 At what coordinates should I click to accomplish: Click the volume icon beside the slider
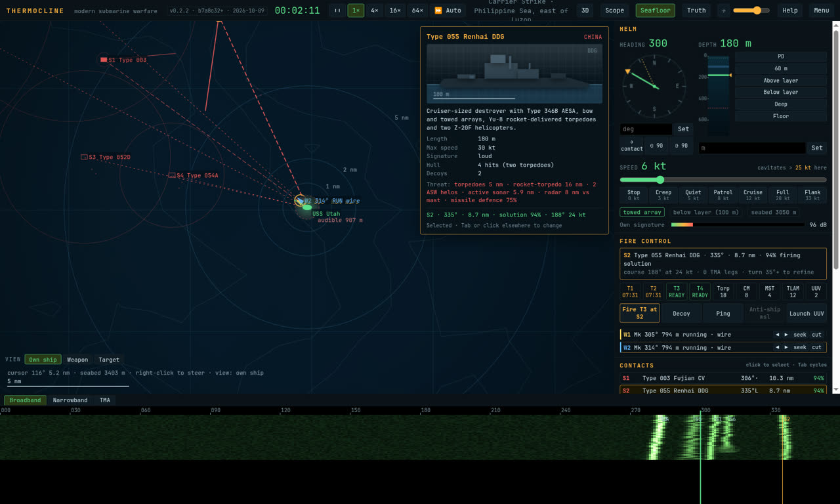click(724, 10)
